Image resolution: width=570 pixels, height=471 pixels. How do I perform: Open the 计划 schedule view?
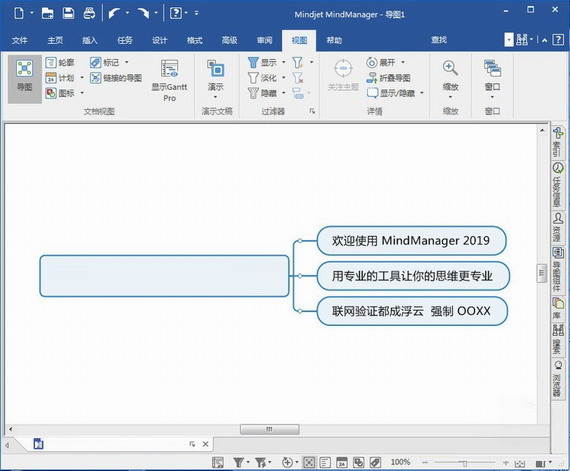[60, 78]
